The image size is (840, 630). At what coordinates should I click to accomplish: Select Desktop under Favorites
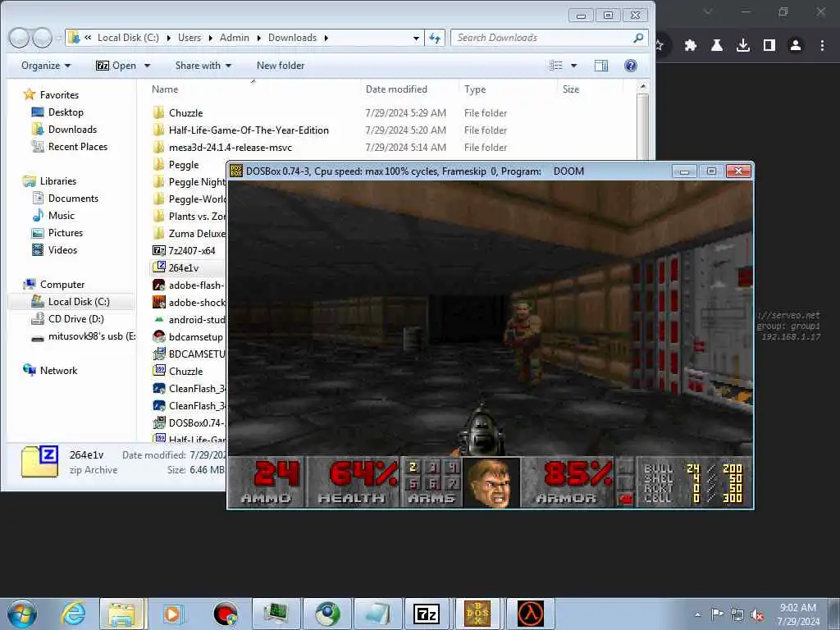(x=66, y=112)
